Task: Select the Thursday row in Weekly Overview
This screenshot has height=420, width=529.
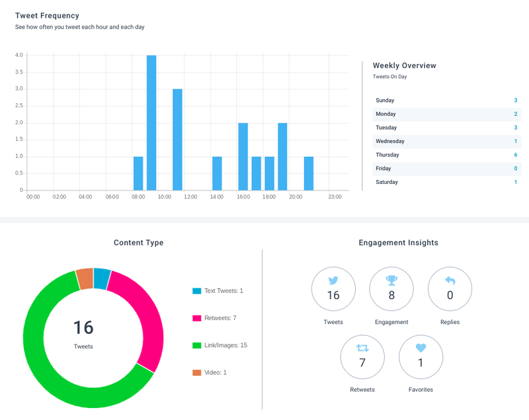Action: pyautogui.click(x=447, y=155)
